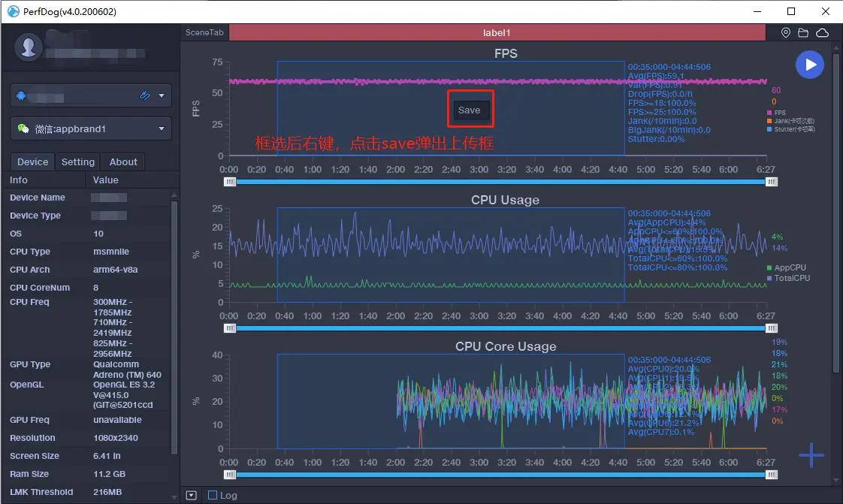Image resolution: width=843 pixels, height=504 pixels.
Task: Click the SceneTab label
Action: (204, 32)
